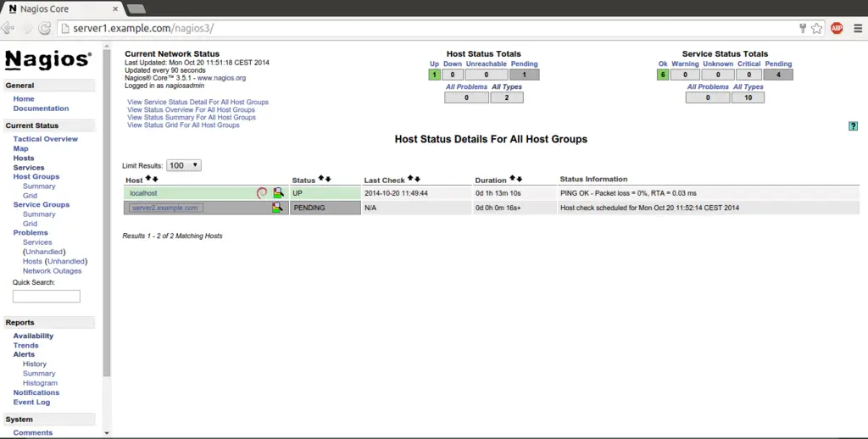Open Home in the sidebar
The height and width of the screenshot is (439, 868).
(24, 98)
